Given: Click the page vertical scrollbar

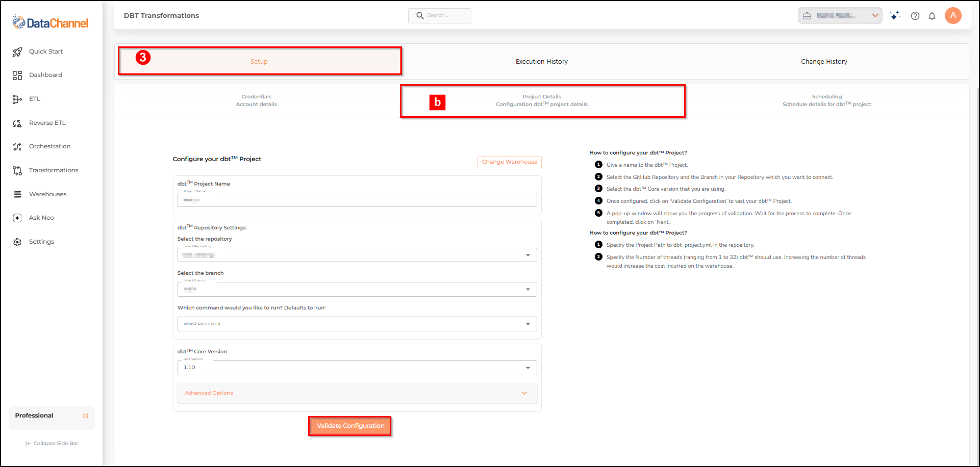Looking at the screenshot, I should click(x=977, y=275).
